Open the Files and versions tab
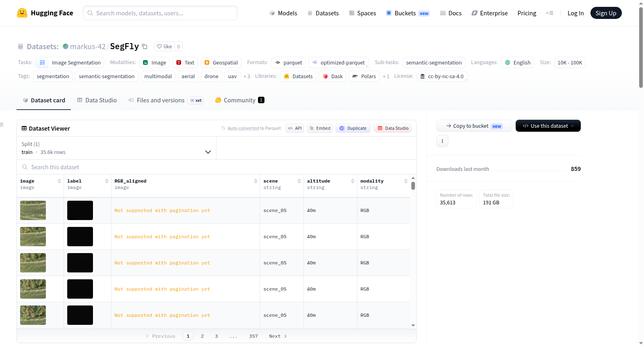Viewport: 644px width, 347px height. tap(165, 100)
